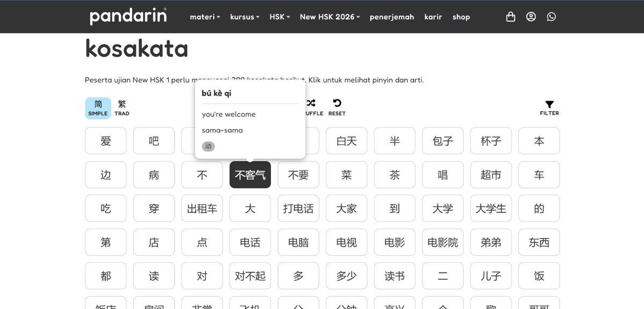Click the 动 word-type tag in the popup

208,146
